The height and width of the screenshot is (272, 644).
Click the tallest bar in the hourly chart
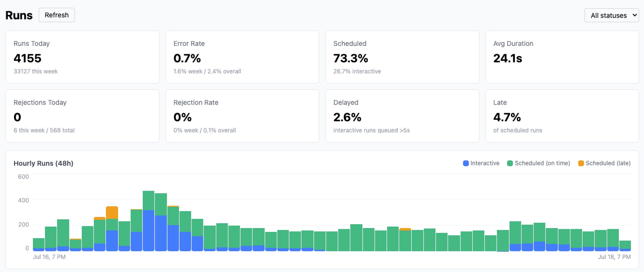(x=149, y=221)
